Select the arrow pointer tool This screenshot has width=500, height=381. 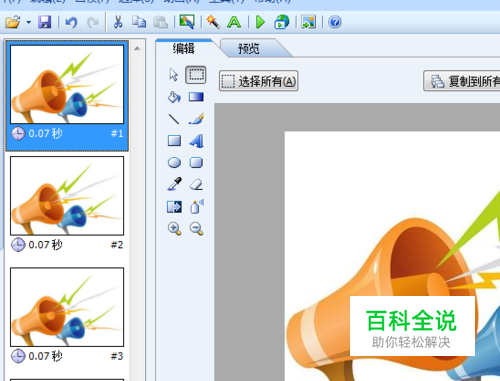(x=174, y=75)
